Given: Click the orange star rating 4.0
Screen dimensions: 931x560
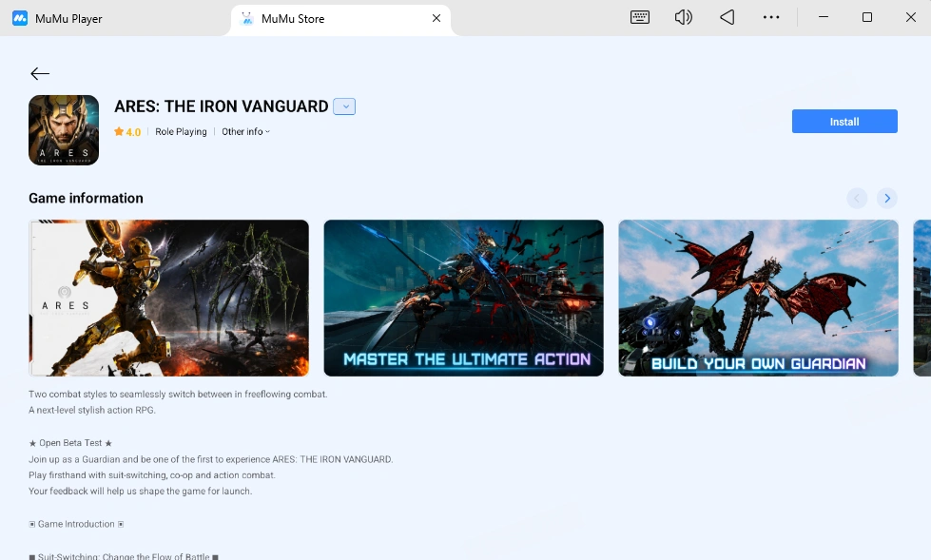Looking at the screenshot, I should (x=127, y=132).
